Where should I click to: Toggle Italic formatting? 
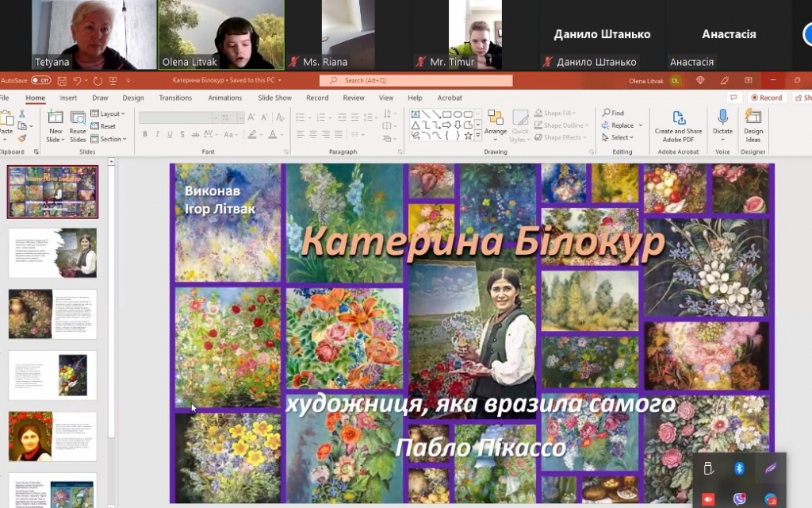click(x=158, y=134)
